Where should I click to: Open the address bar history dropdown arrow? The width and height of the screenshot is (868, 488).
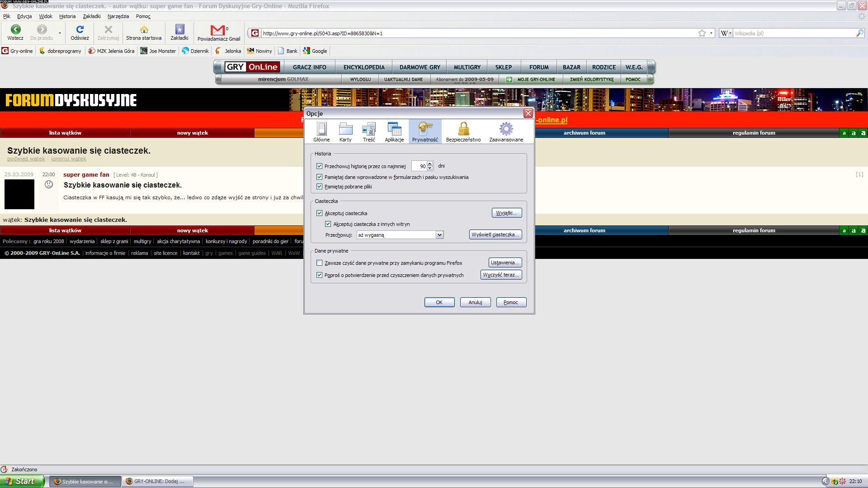click(x=711, y=33)
